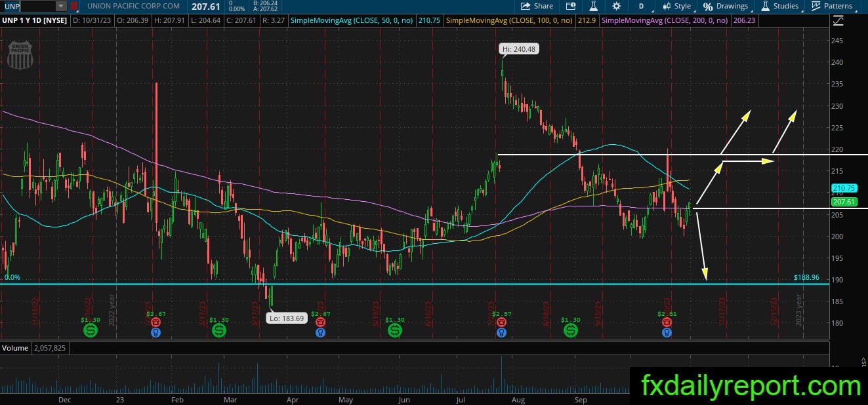Click the flask icon in top toolbar
This screenshot has width=868, height=405.
click(x=593, y=6)
